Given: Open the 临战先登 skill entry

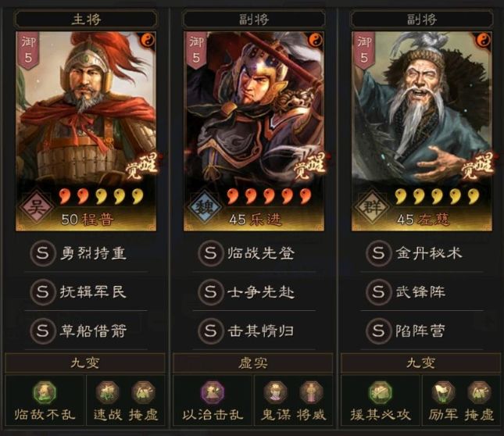Looking at the screenshot, I should tap(254, 253).
